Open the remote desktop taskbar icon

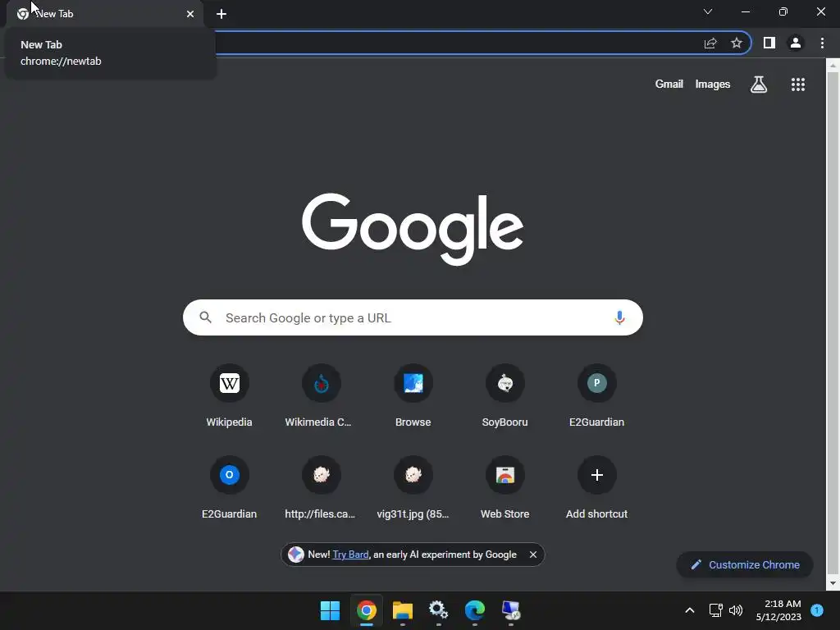tap(510, 610)
